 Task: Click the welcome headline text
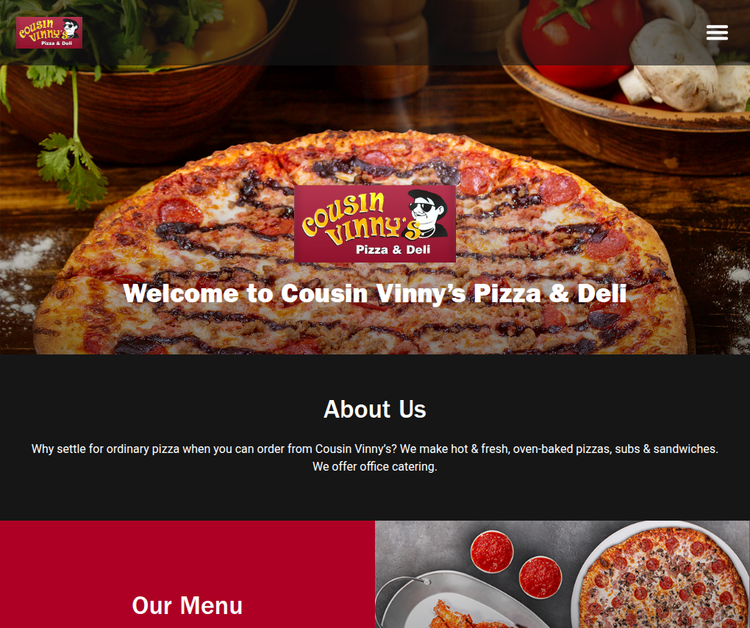(375, 293)
